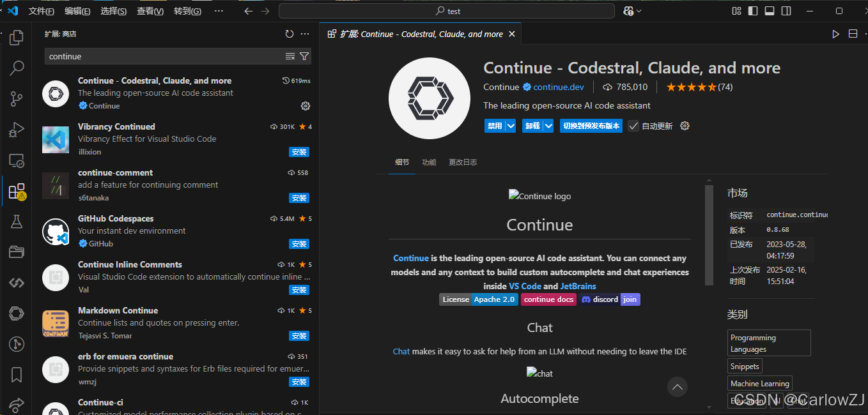Install the GitHub Codespaces extension
Image resolution: width=868 pixels, height=415 pixels.
tap(299, 244)
